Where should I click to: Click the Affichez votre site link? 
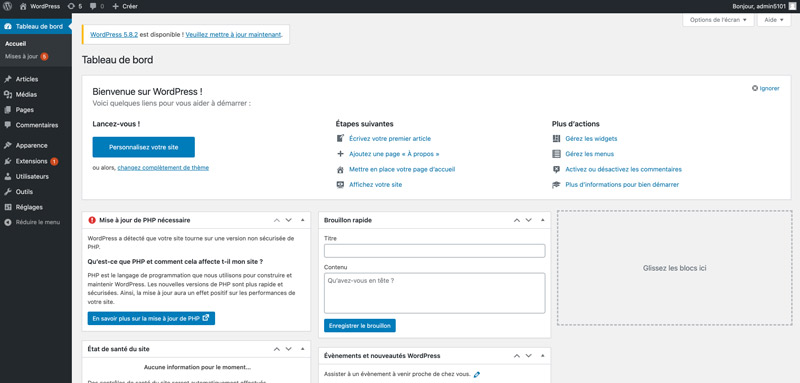coord(376,185)
